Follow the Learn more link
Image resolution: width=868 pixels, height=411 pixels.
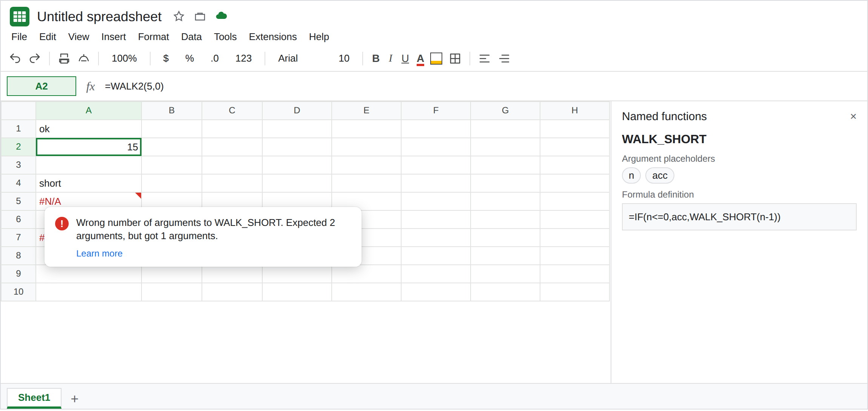point(99,253)
